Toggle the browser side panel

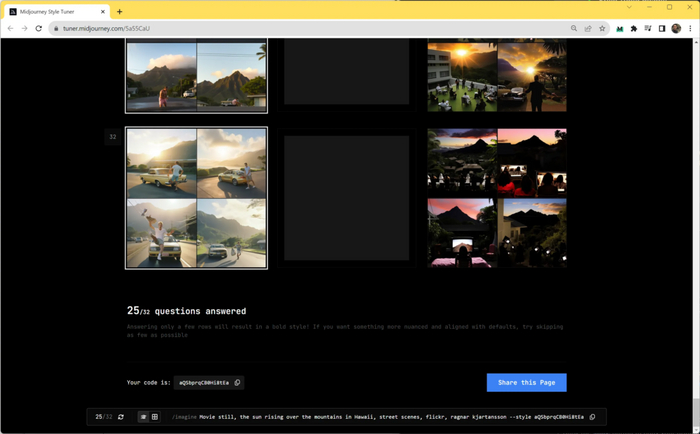[x=662, y=29]
